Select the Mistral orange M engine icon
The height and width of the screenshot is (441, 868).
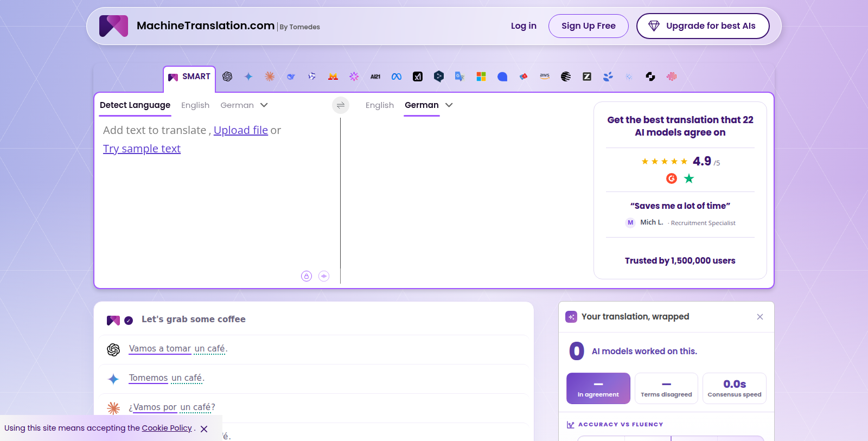pos(333,76)
